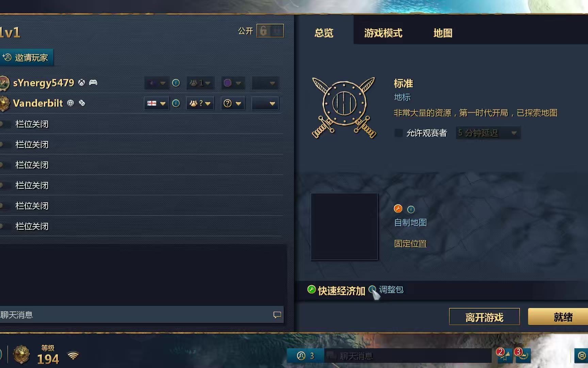The image size is (588, 368).
Task: Open the settings gear in the bottom corner
Action: click(x=582, y=356)
